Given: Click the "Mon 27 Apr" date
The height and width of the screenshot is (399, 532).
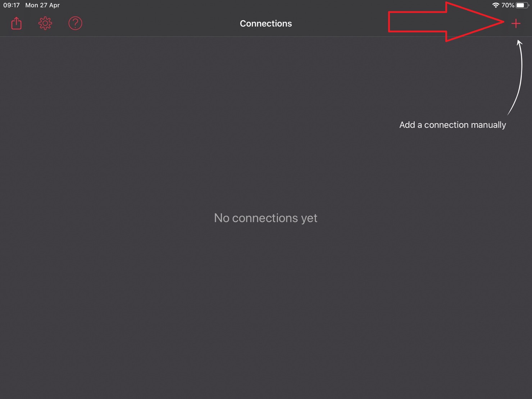Looking at the screenshot, I should pos(42,5).
